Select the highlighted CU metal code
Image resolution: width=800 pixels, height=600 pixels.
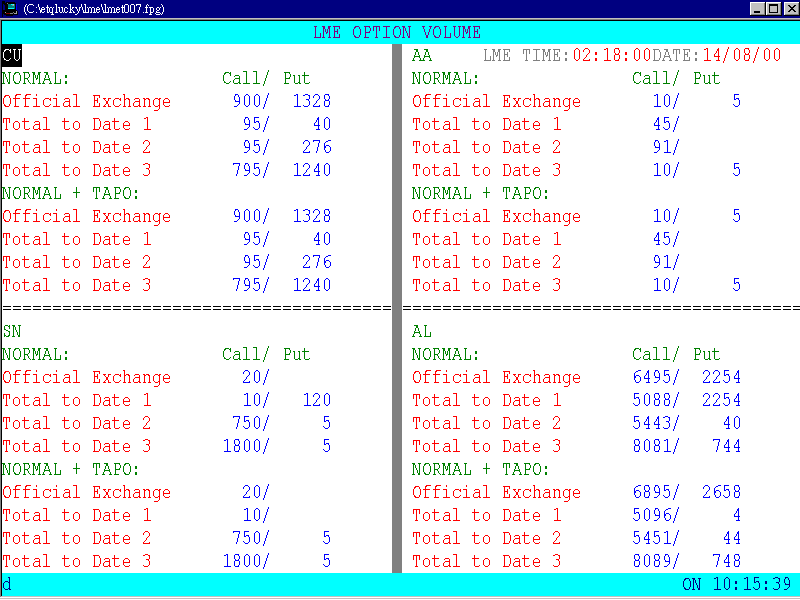[x=12, y=54]
